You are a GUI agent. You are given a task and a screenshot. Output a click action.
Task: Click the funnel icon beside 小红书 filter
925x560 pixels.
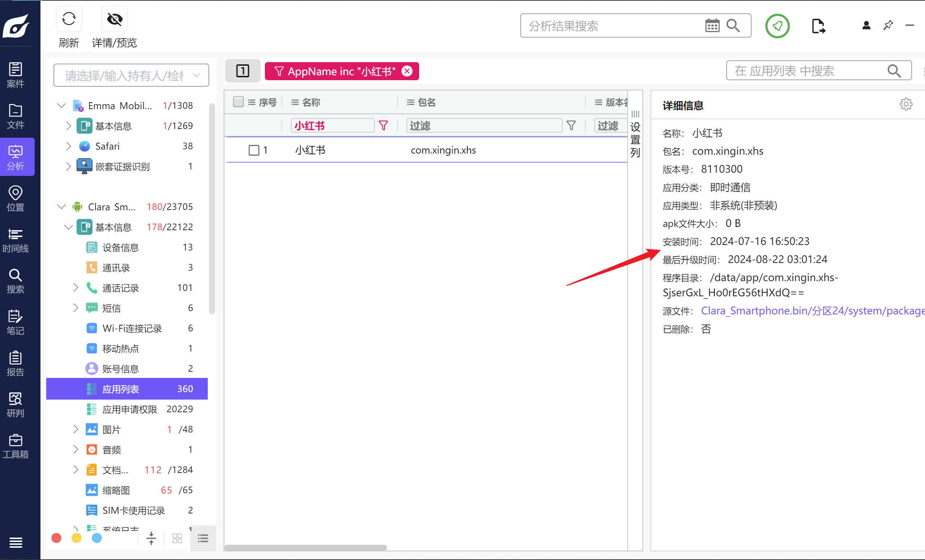(x=383, y=125)
